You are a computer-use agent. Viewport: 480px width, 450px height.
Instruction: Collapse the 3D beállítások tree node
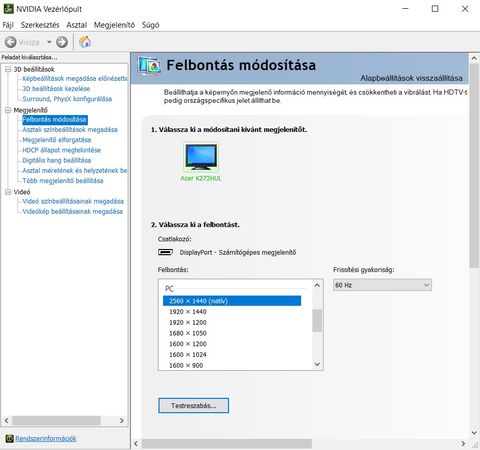pos(8,69)
